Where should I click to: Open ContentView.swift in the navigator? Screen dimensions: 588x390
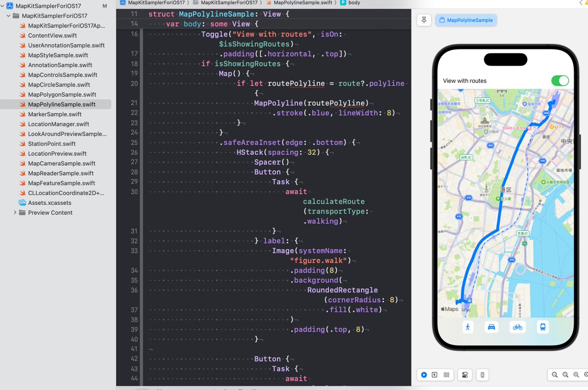coord(52,35)
